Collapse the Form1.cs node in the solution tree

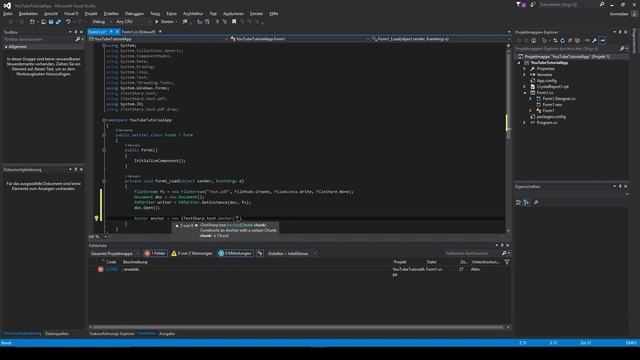coord(525,93)
